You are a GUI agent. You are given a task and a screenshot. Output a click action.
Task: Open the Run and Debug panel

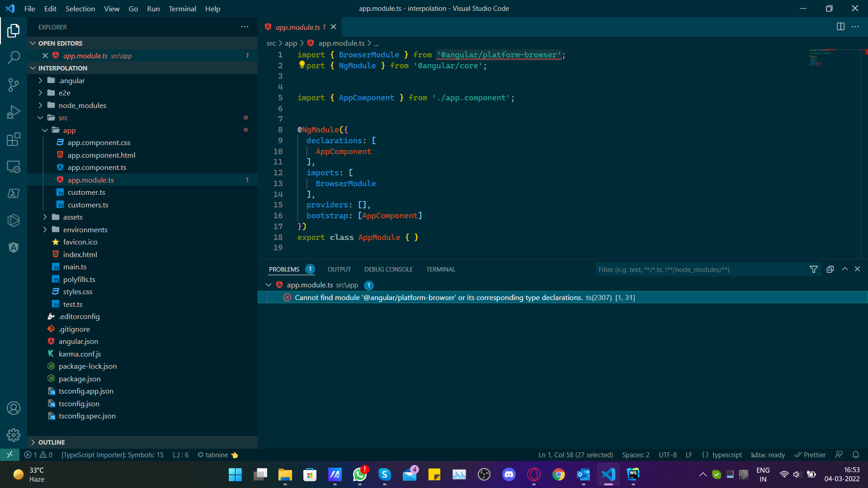(x=14, y=112)
